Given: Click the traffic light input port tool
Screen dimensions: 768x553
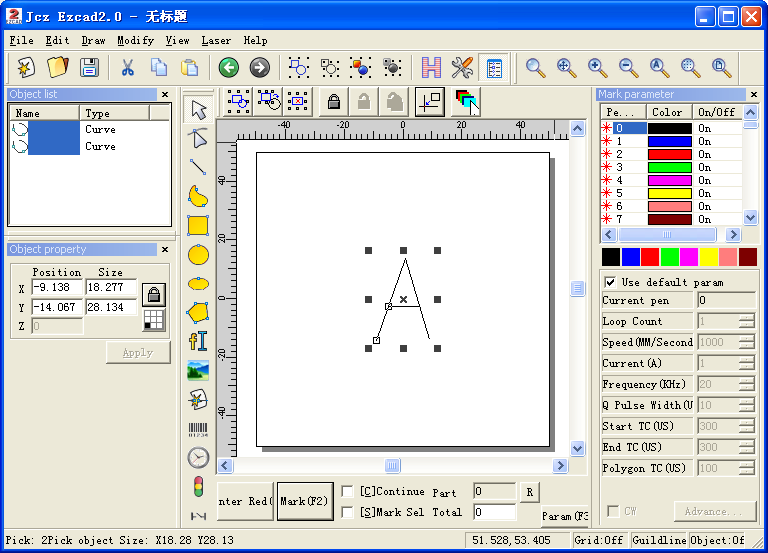Looking at the screenshot, I should [198, 487].
